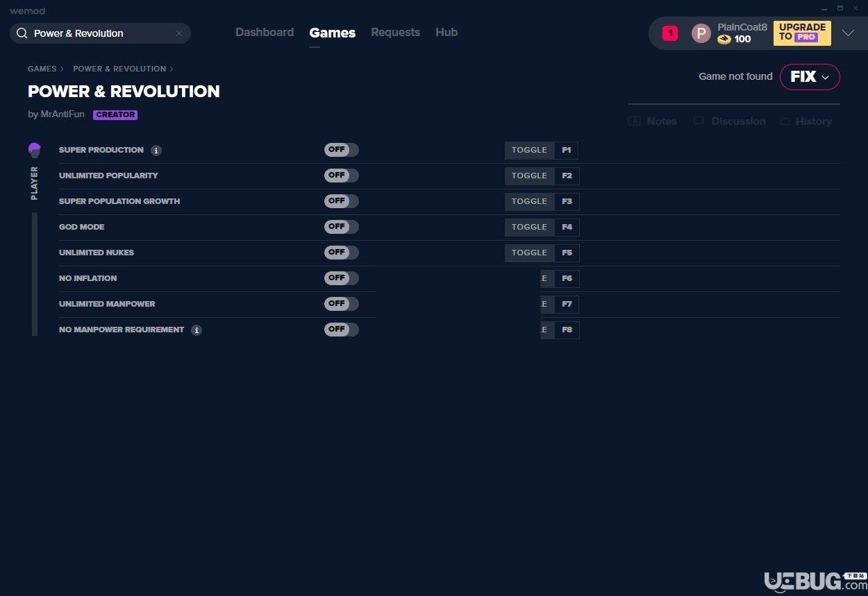
Task: Select the SUPER PRODUCTION cheat label
Action: pos(101,150)
